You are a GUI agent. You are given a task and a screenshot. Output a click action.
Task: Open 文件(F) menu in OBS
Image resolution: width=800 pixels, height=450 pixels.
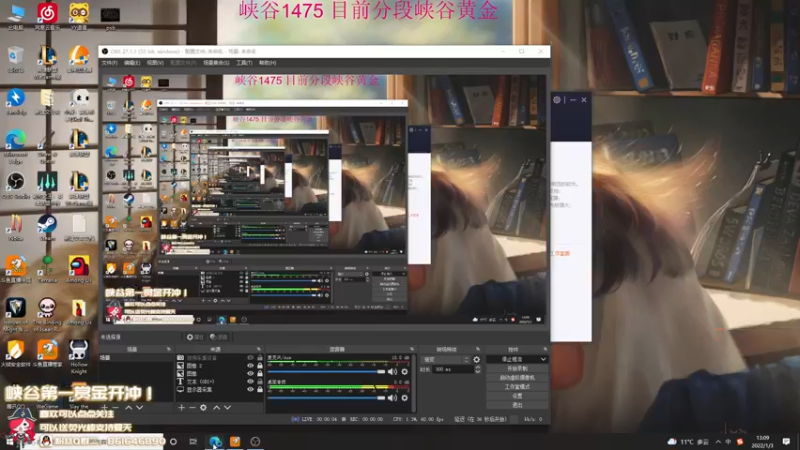pos(110,63)
